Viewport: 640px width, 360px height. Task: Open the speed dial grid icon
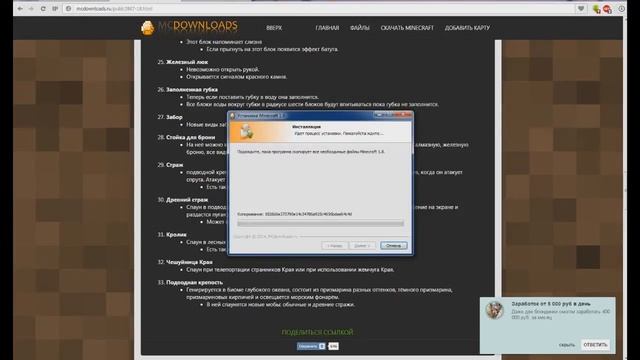pos(55,9)
